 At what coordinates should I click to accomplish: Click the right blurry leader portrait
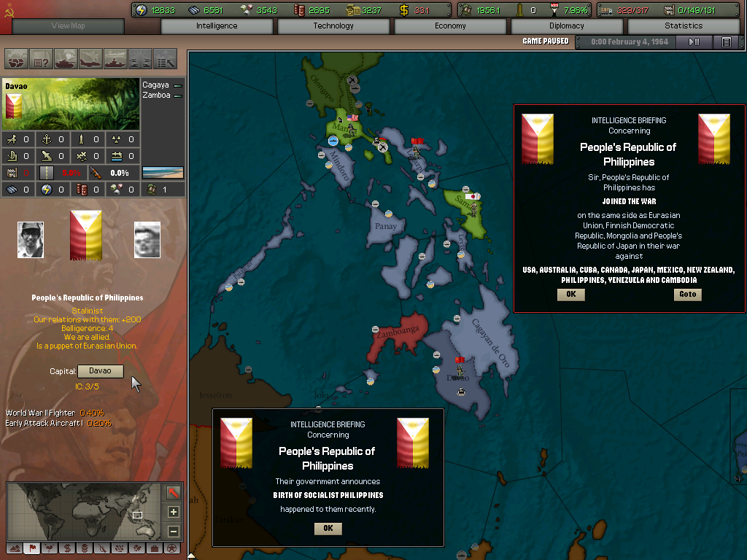click(147, 240)
